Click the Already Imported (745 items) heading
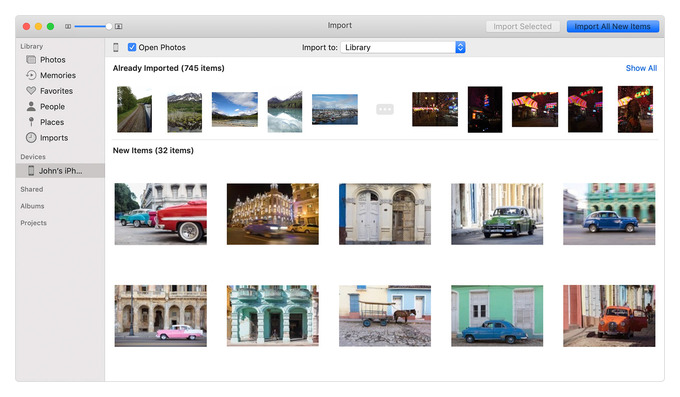This screenshot has height=397, width=680. 169,68
